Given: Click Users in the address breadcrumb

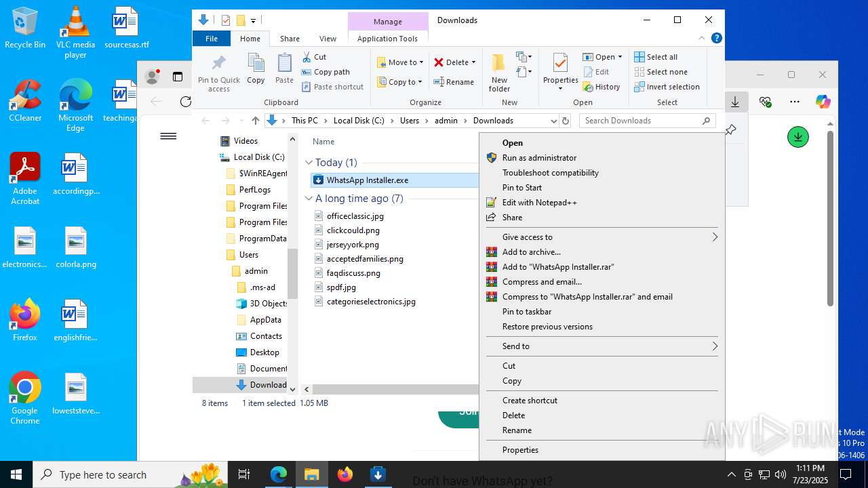Looking at the screenshot, I should [x=410, y=121].
